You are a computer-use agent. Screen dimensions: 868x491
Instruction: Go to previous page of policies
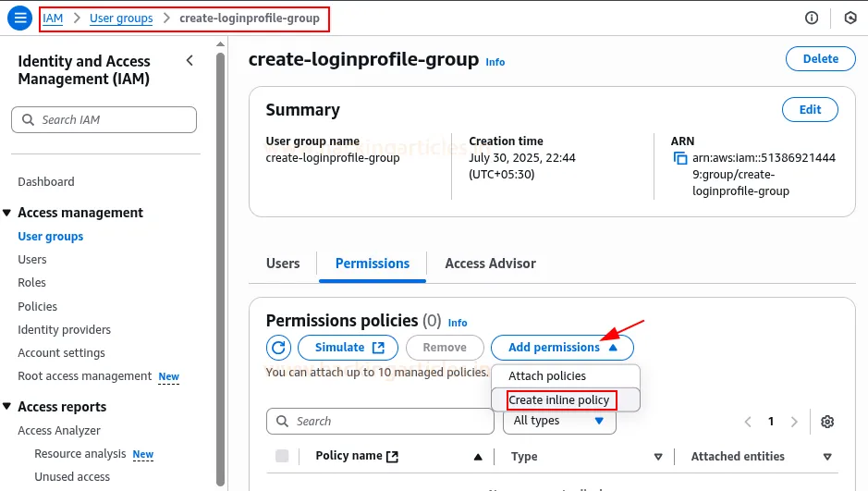click(749, 422)
